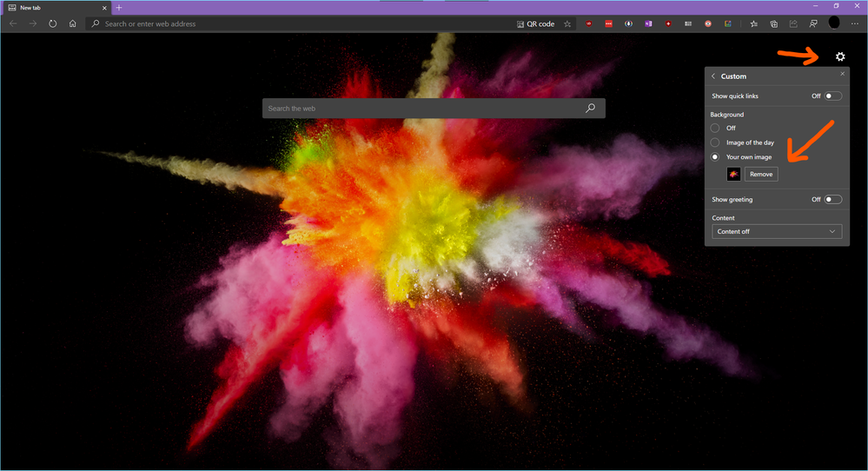Enable the Show greeting switch
Viewport: 868px width, 471px height.
[832, 199]
